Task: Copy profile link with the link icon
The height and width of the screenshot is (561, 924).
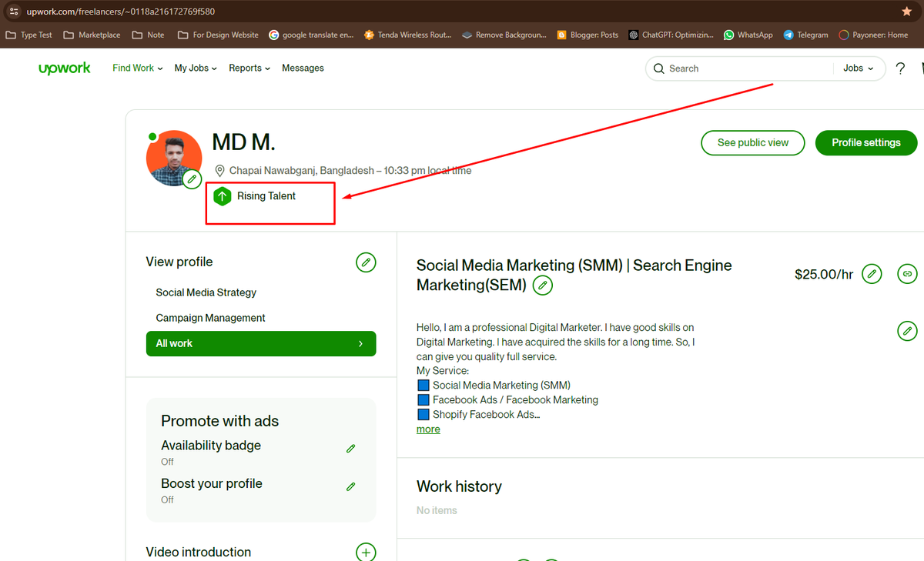Action: click(x=908, y=274)
